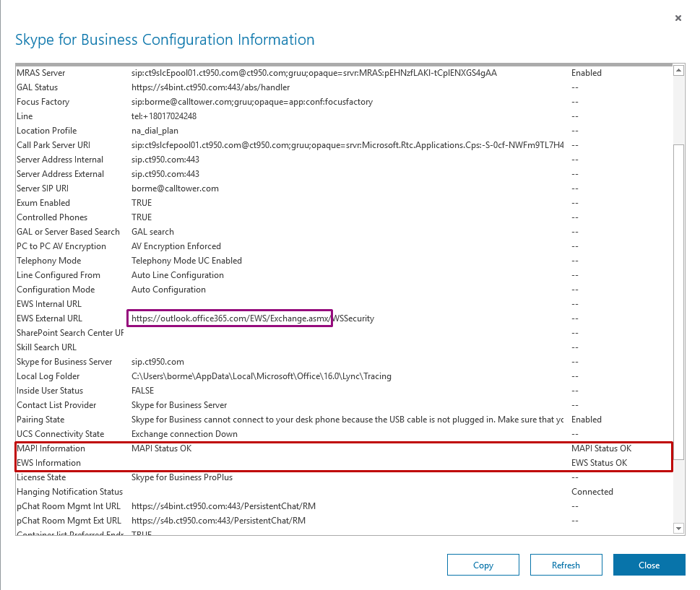The height and width of the screenshot is (590, 700).
Task: Click the UCS Connectivity State label
Action: point(60,434)
